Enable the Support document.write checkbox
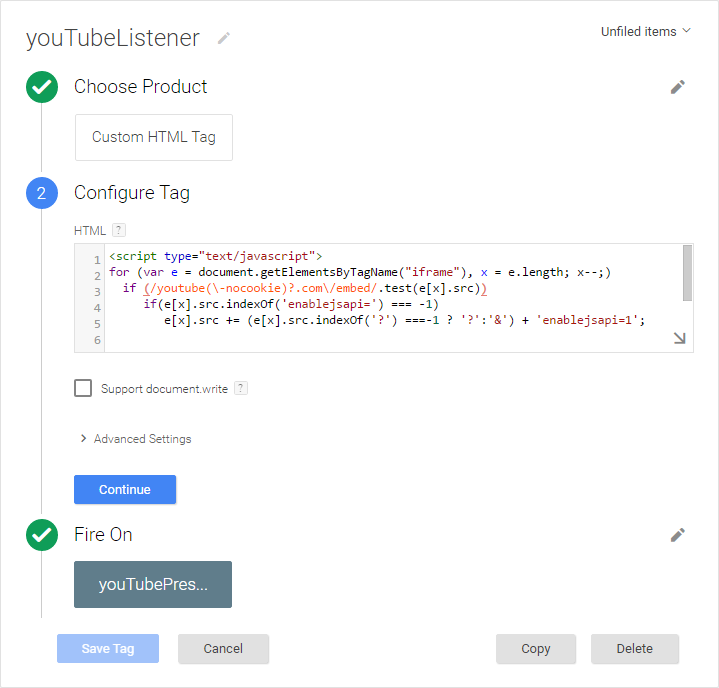 coord(83,388)
